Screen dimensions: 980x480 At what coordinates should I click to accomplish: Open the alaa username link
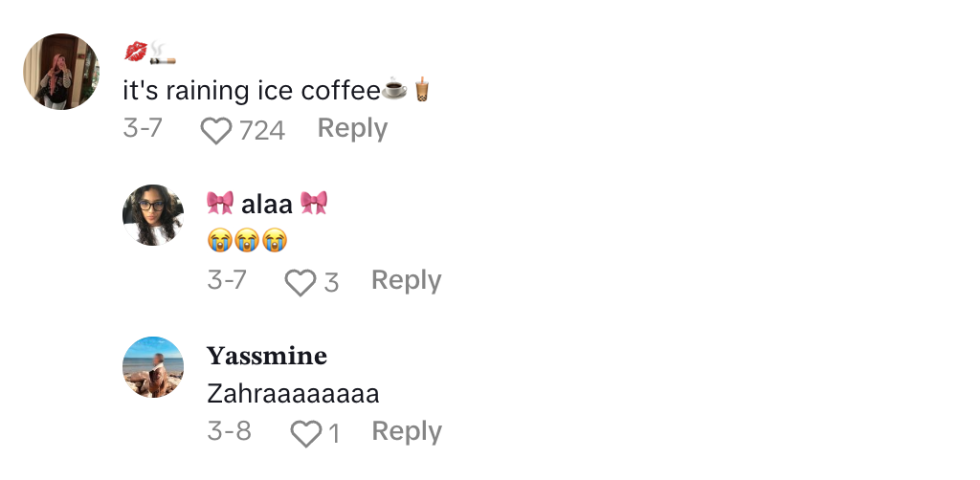click(x=267, y=203)
